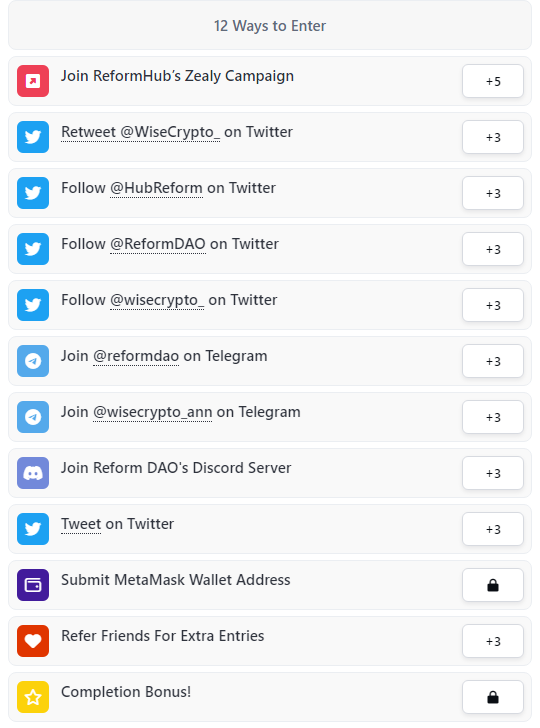Screen dimensions: 540x728
Task: Click the 12 Ways to Enter header
Action: pyautogui.click(x=270, y=26)
